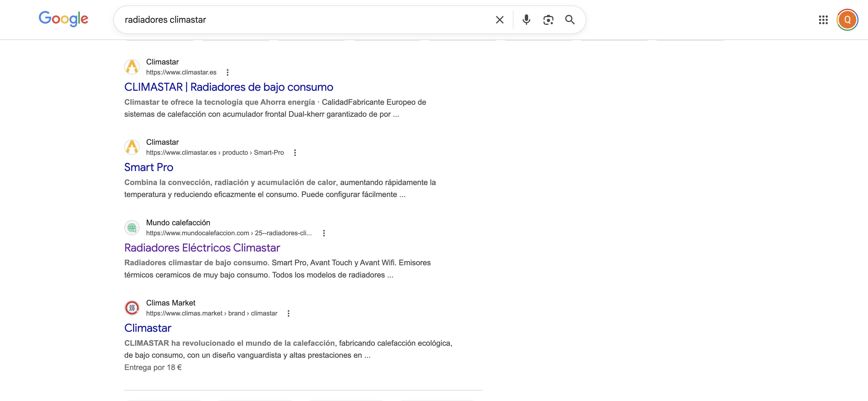
Task: Clear the search query with the X
Action: pos(499,19)
